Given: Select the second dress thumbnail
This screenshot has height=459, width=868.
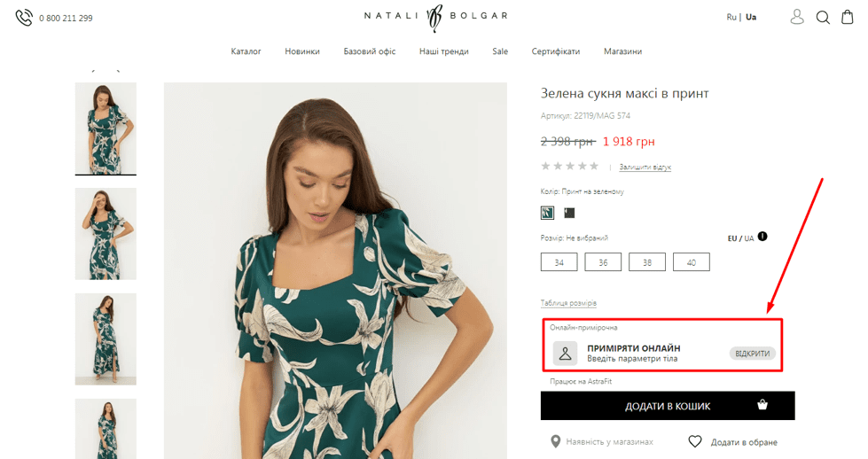Looking at the screenshot, I should [x=106, y=234].
